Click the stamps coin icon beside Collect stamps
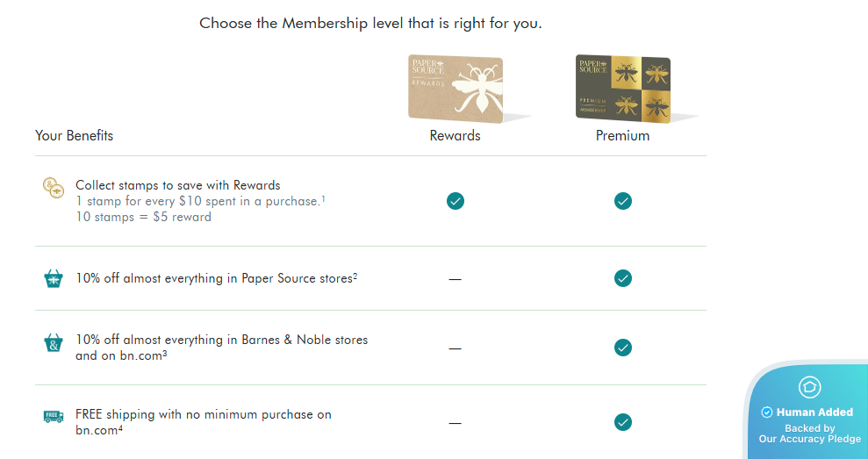868x459 pixels. coord(54,187)
